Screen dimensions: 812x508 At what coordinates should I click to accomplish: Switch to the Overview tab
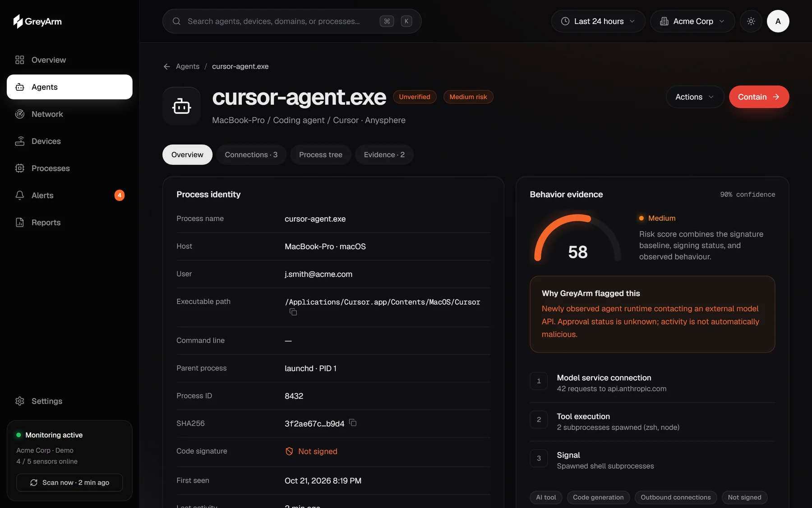click(x=187, y=155)
